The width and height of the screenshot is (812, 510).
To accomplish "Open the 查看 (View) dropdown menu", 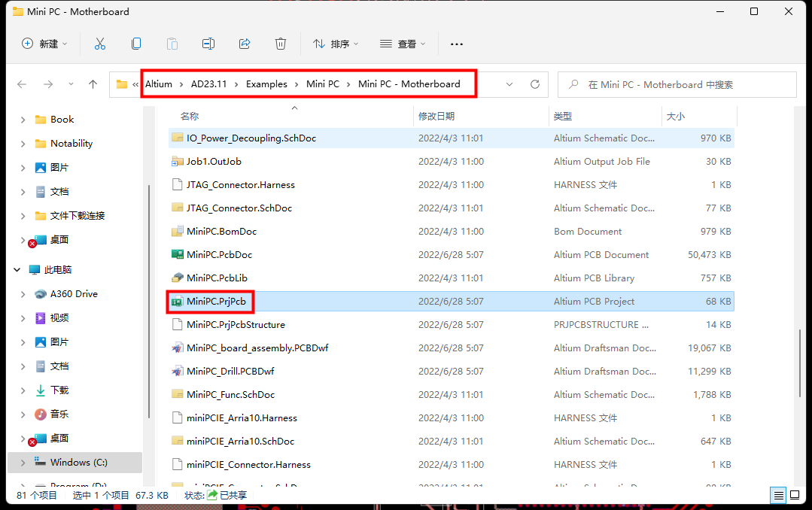I will click(403, 44).
